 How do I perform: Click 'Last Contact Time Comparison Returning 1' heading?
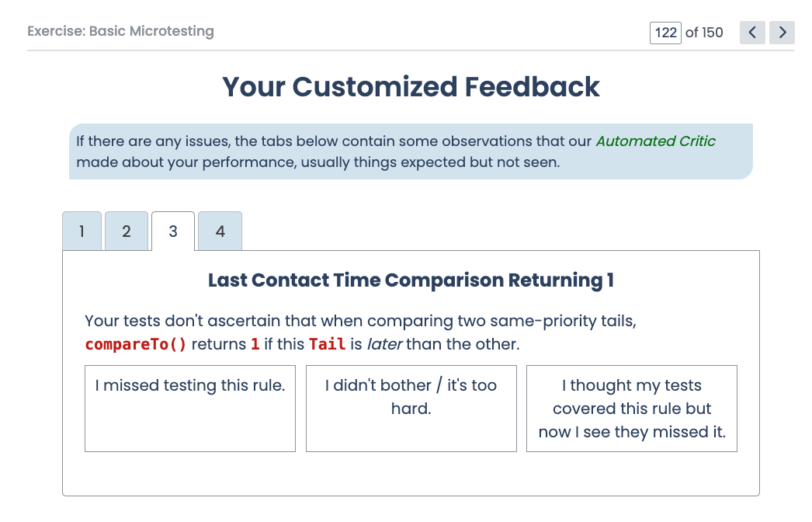point(411,280)
